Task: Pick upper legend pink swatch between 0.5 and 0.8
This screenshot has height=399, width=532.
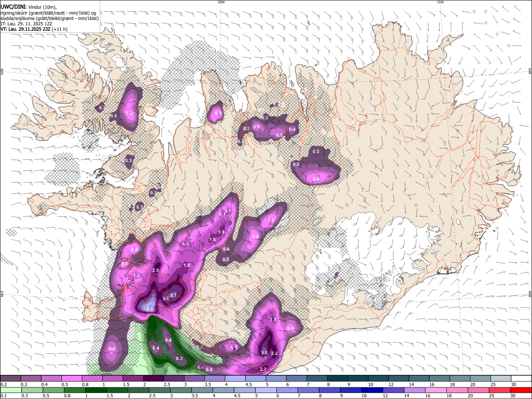Action: tap(71, 378)
